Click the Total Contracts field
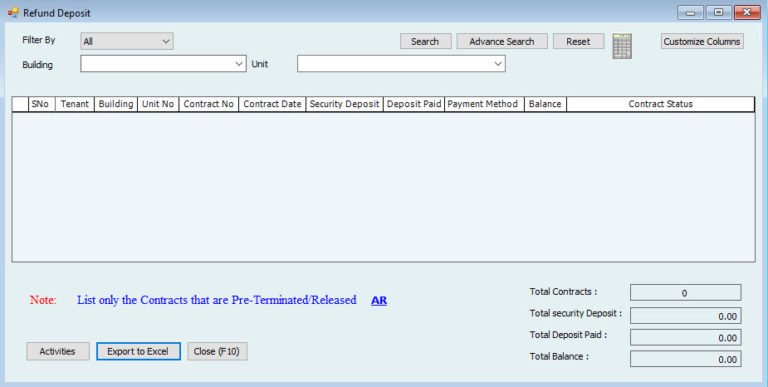Viewport: 768px width, 387px height. pos(685,293)
